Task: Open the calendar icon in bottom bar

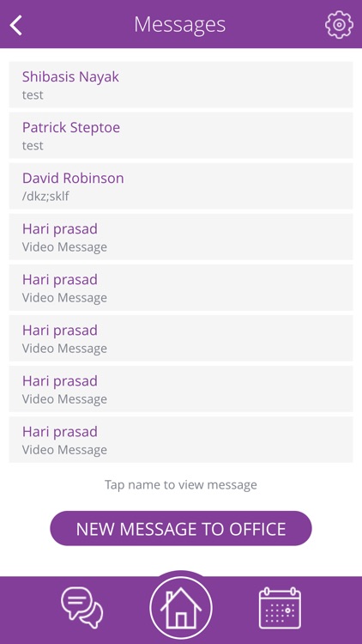Action: [280, 608]
